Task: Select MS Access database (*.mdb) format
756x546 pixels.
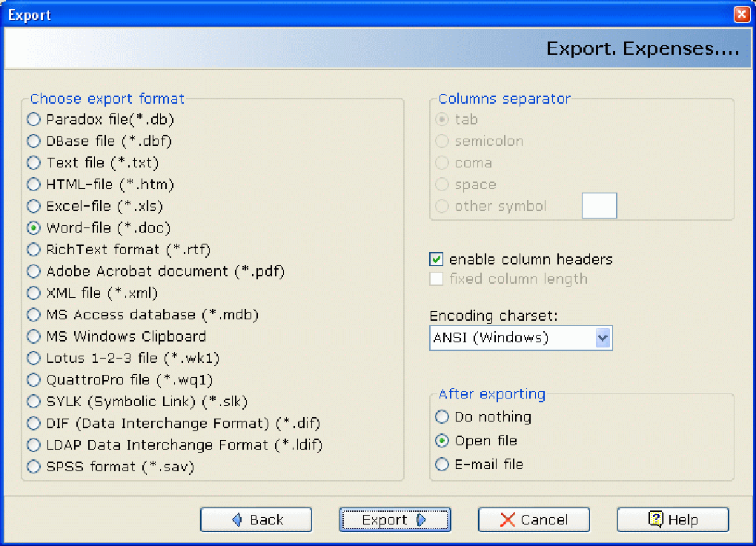Action: (x=34, y=315)
